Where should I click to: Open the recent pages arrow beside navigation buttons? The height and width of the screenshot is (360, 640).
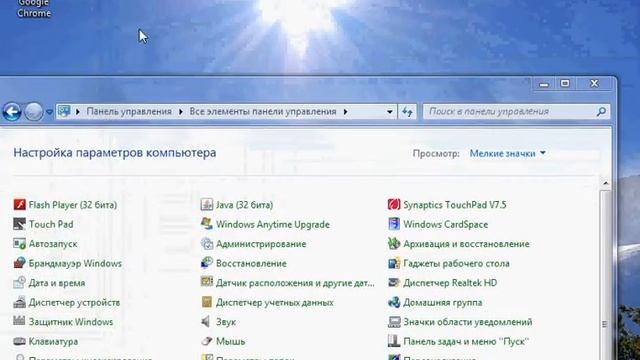pyautogui.click(x=49, y=111)
